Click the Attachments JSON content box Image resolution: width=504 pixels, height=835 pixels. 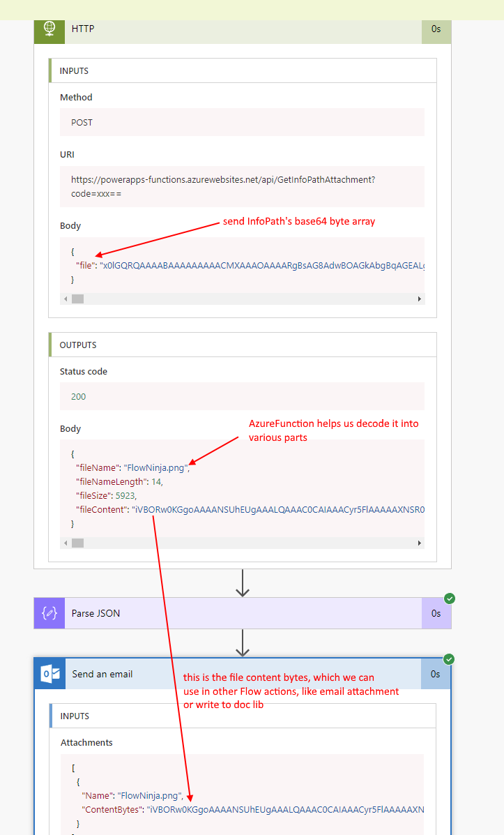coord(241,794)
